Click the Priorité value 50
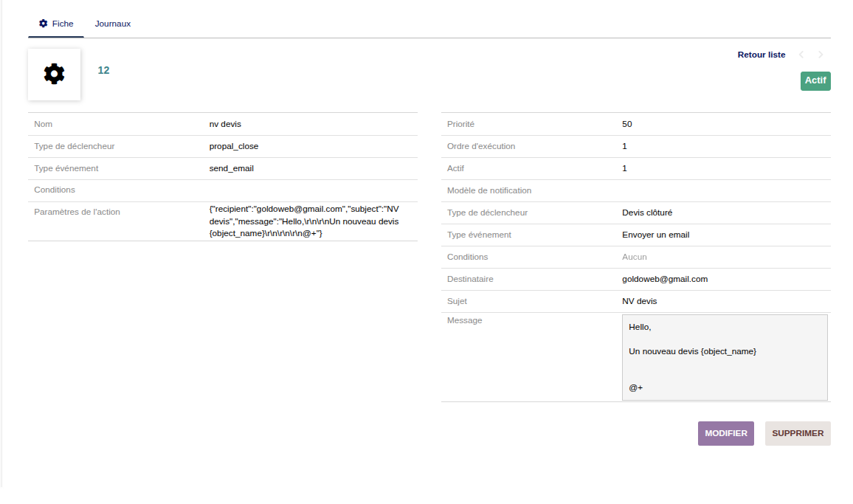853x504 pixels. coord(627,124)
